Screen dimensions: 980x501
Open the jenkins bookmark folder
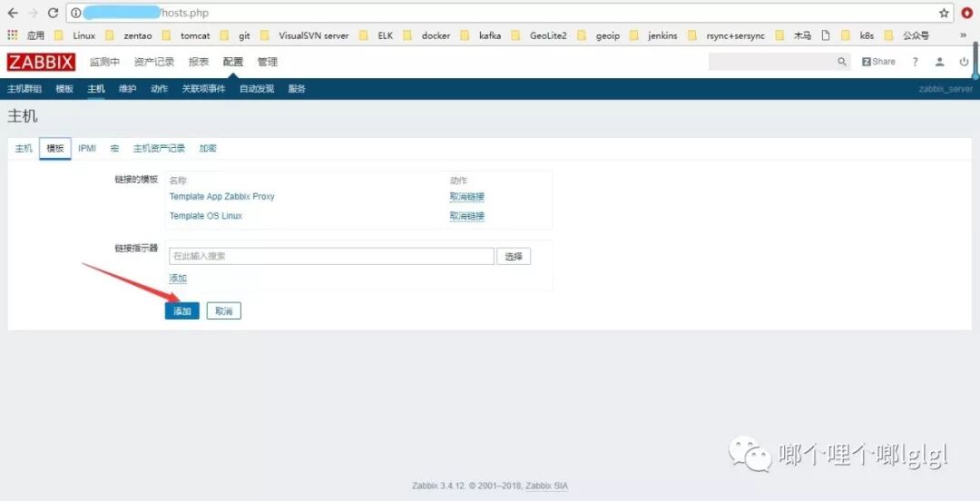tap(653, 35)
